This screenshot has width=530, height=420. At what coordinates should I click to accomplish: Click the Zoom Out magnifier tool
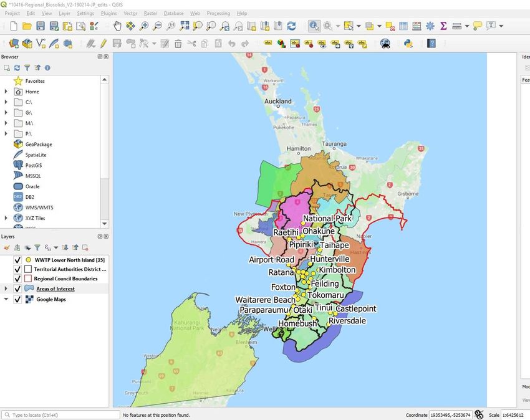pos(158,26)
